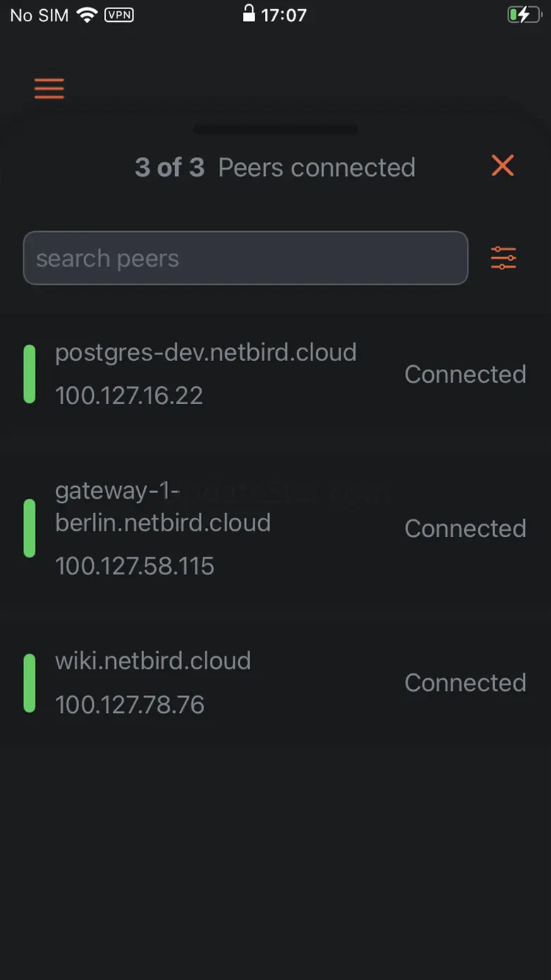The height and width of the screenshot is (980, 551).
Task: Click postgres-dev green status indicator
Action: click(x=30, y=374)
